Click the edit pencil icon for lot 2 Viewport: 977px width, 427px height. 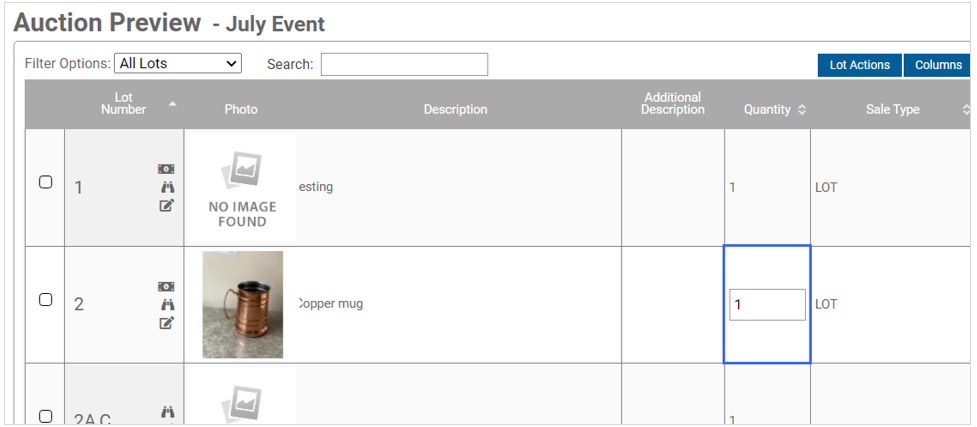pos(166,322)
